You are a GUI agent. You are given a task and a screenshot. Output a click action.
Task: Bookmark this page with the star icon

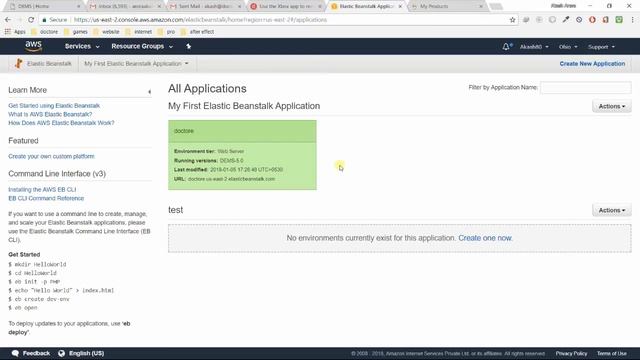coord(513,20)
